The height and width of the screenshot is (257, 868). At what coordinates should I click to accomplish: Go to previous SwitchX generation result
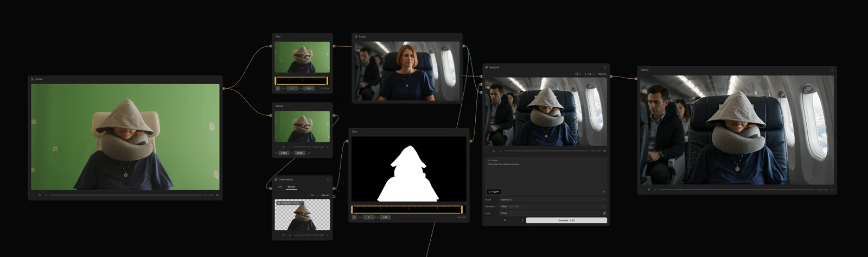tap(585, 74)
